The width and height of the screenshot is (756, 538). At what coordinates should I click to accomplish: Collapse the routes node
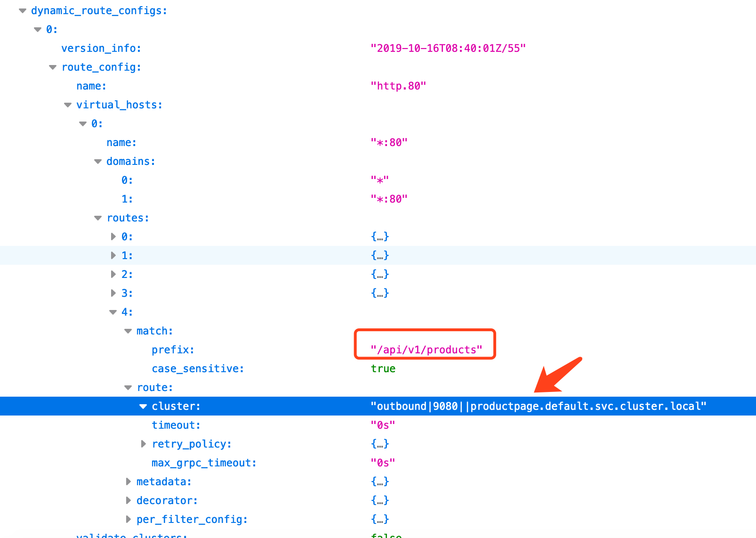[x=98, y=218]
